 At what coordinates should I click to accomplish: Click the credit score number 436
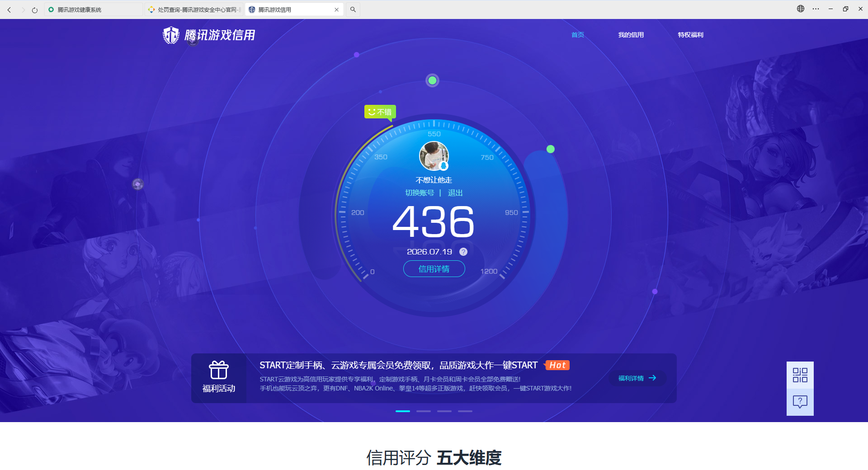(434, 221)
